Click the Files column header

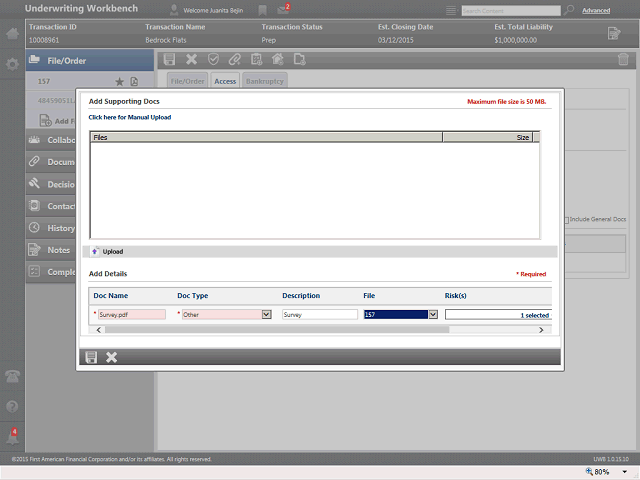(x=266, y=137)
